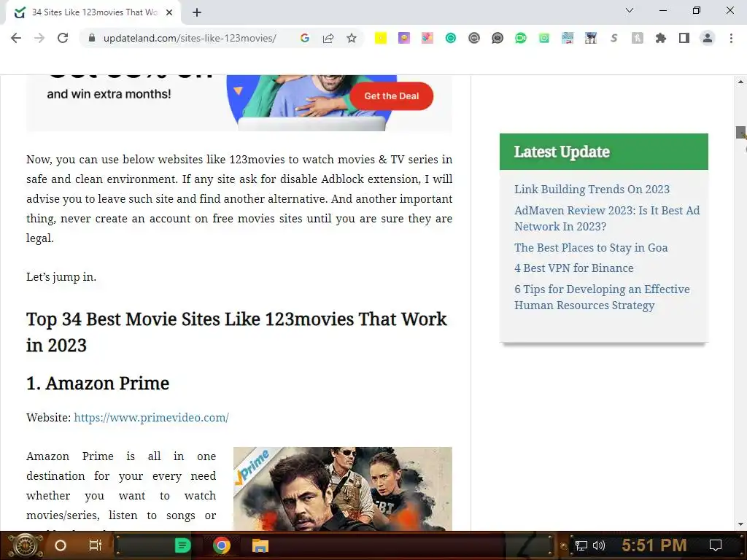
Task: Select the 34 Sites Like 123movies tab
Action: tap(93, 12)
